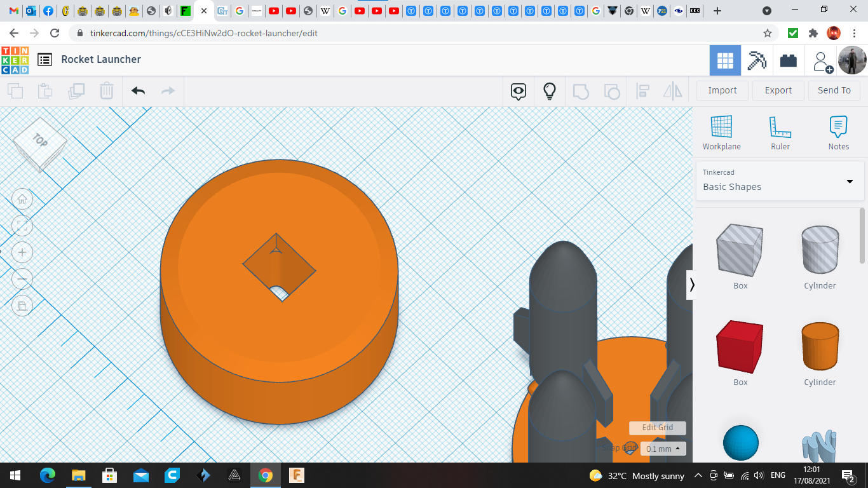Click the Export button
Viewport: 868px width, 488px height.
pyautogui.click(x=778, y=90)
